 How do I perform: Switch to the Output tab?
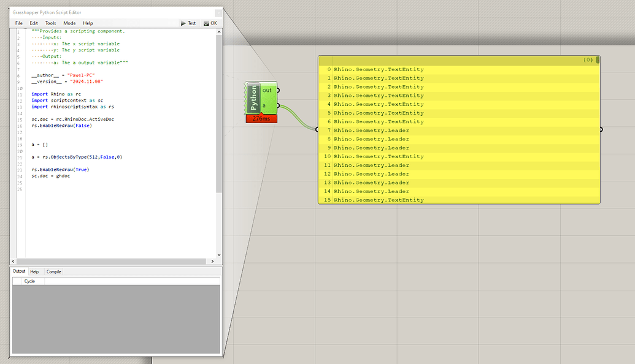click(18, 271)
